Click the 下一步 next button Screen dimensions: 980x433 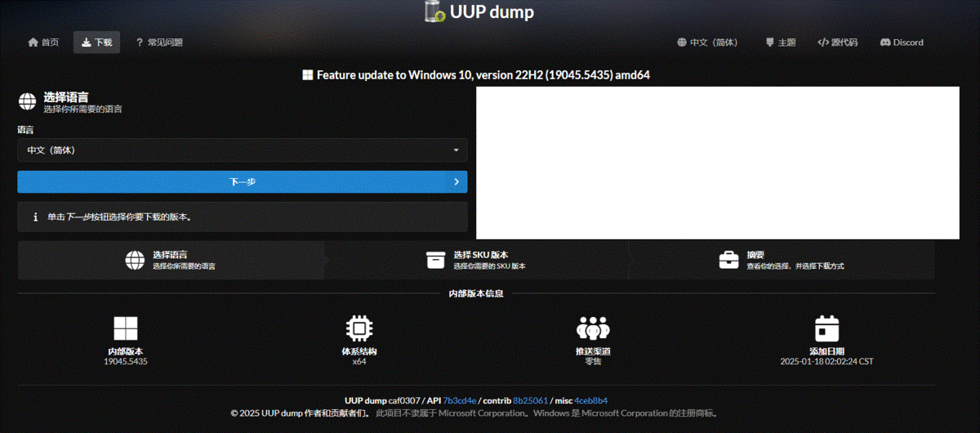243,181
